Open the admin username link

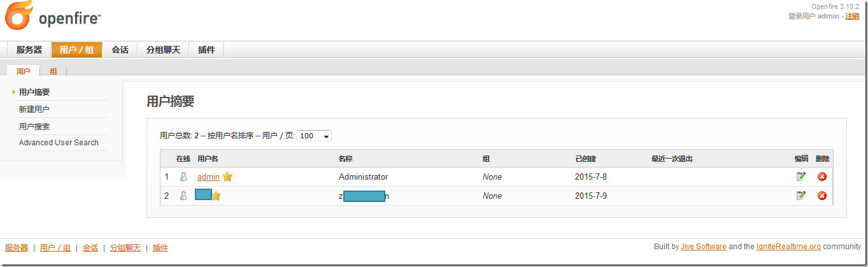pyautogui.click(x=208, y=177)
